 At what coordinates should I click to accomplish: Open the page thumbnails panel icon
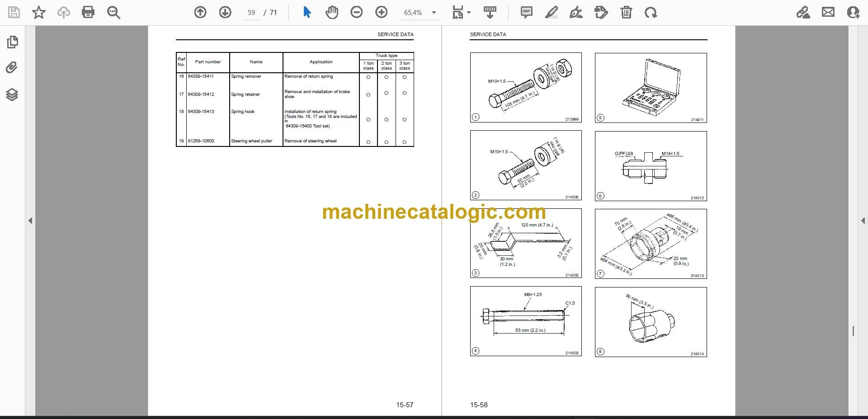pyautogui.click(x=12, y=42)
